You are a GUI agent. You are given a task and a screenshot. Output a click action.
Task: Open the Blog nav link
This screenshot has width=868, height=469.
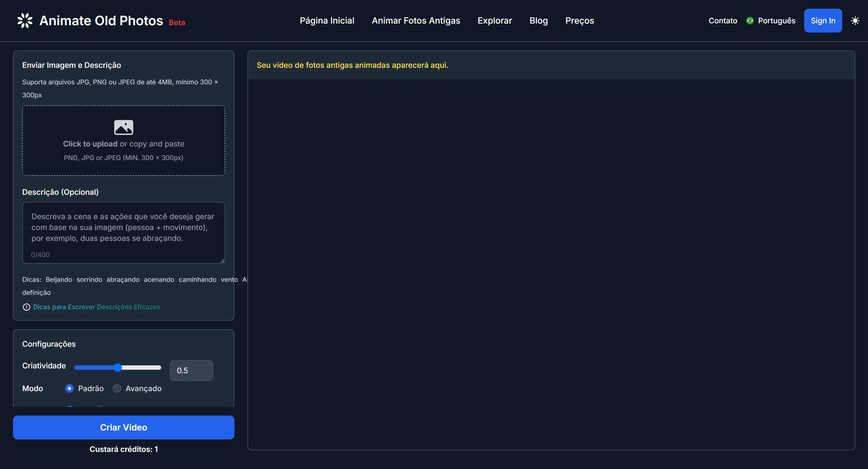[538, 21]
